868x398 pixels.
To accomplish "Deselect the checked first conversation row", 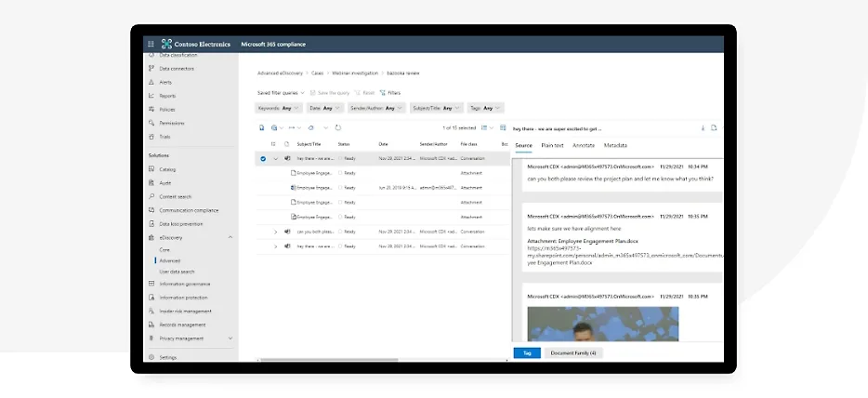I will click(x=263, y=159).
